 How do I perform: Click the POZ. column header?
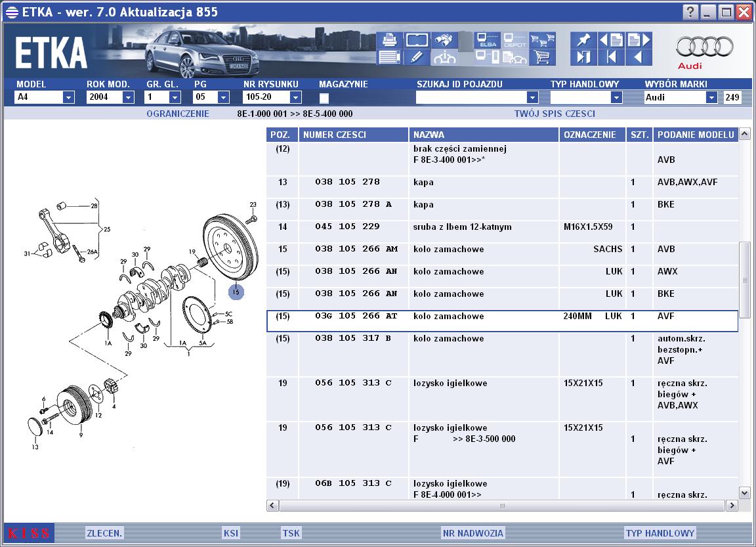(282, 135)
